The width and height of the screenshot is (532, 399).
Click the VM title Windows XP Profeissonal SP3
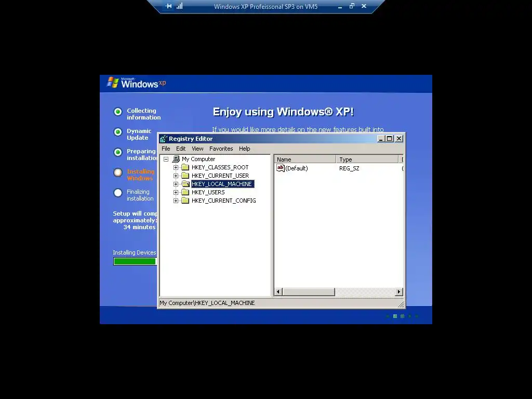(265, 6)
